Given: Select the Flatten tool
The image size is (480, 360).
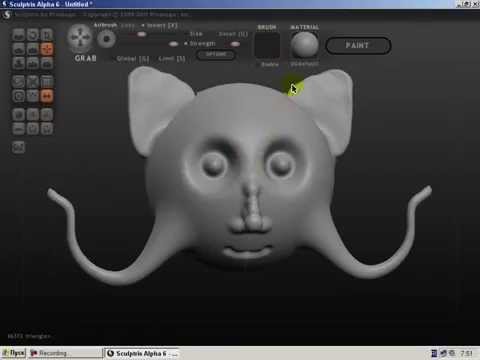Looking at the screenshot, I should [x=33, y=49].
